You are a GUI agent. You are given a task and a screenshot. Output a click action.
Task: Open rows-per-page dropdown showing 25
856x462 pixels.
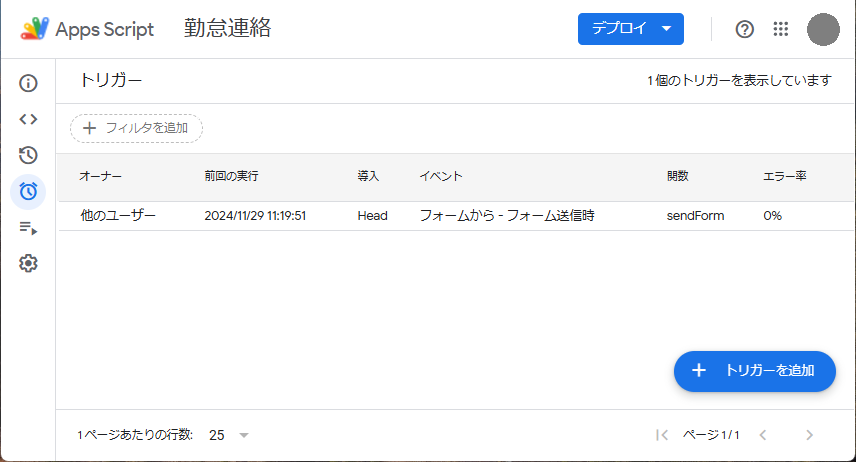[229, 435]
